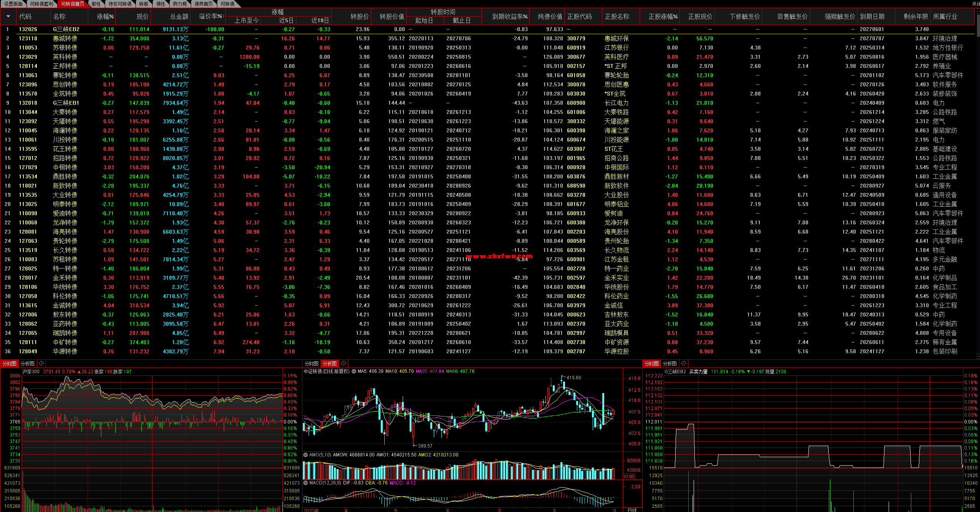Click bond code 110053
The width and height of the screenshot is (980, 512).
tap(28, 48)
